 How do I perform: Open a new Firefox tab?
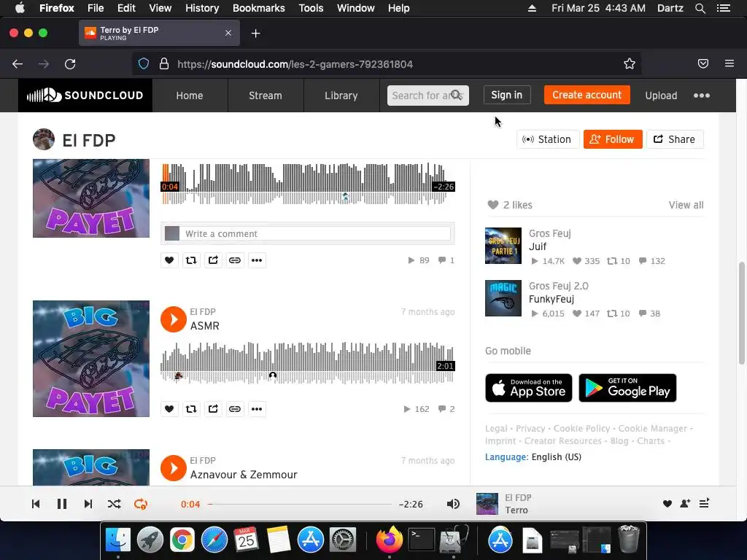click(x=256, y=34)
